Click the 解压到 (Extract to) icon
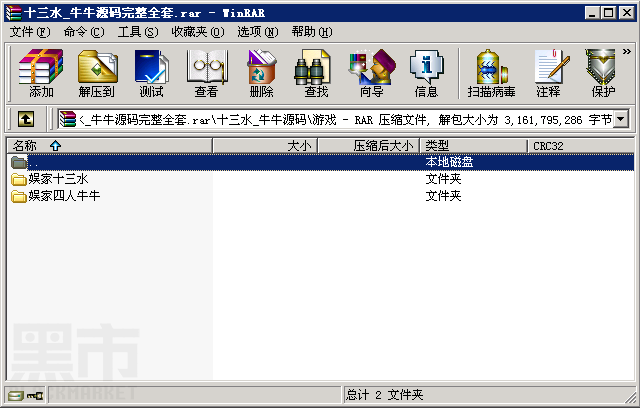This screenshot has height=408, width=640. coord(97,73)
